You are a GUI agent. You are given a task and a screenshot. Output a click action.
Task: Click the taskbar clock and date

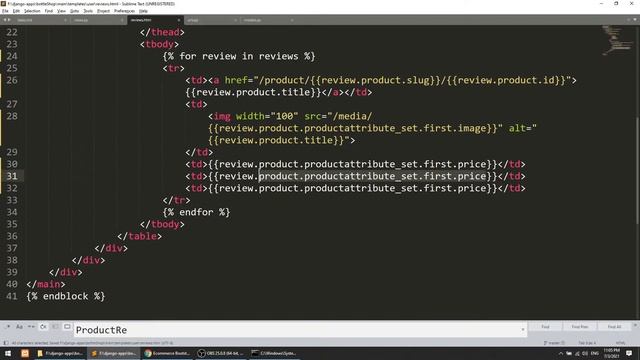(611, 353)
